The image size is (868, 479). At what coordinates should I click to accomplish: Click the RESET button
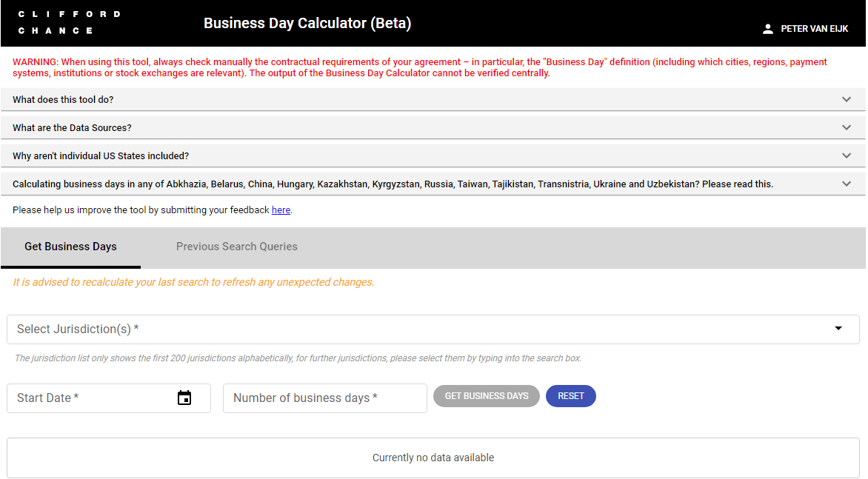pyautogui.click(x=571, y=396)
